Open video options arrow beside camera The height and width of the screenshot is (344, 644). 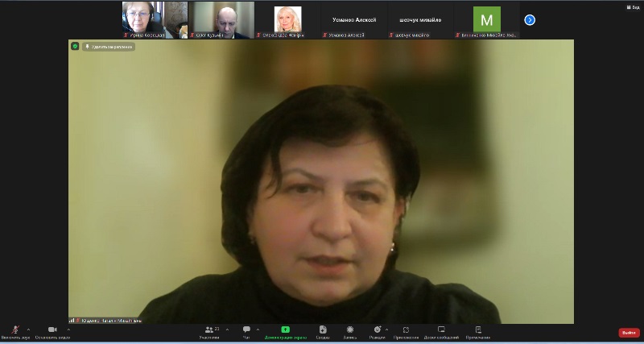(68, 329)
